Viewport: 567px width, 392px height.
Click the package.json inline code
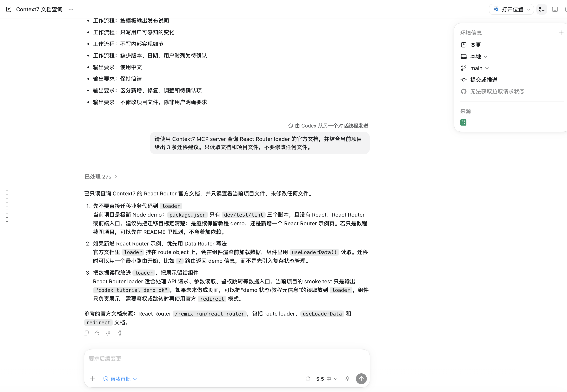coord(188,215)
